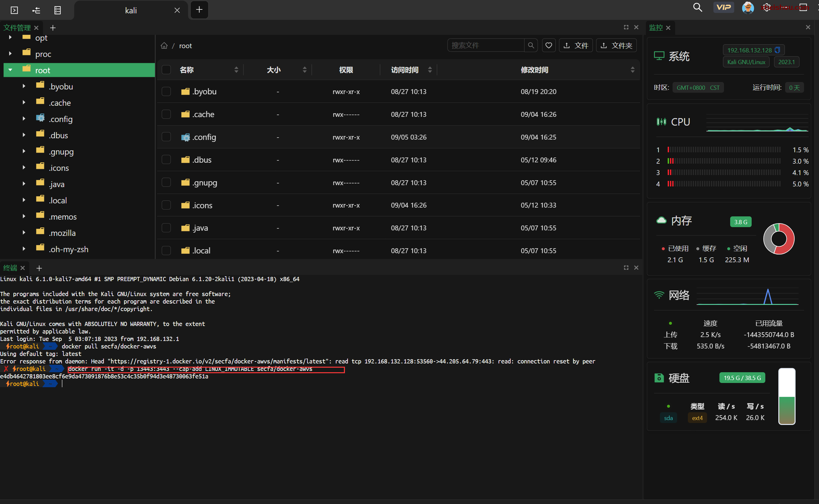This screenshot has width=819, height=504.
Task: Sort by access time column arrows
Action: point(430,70)
